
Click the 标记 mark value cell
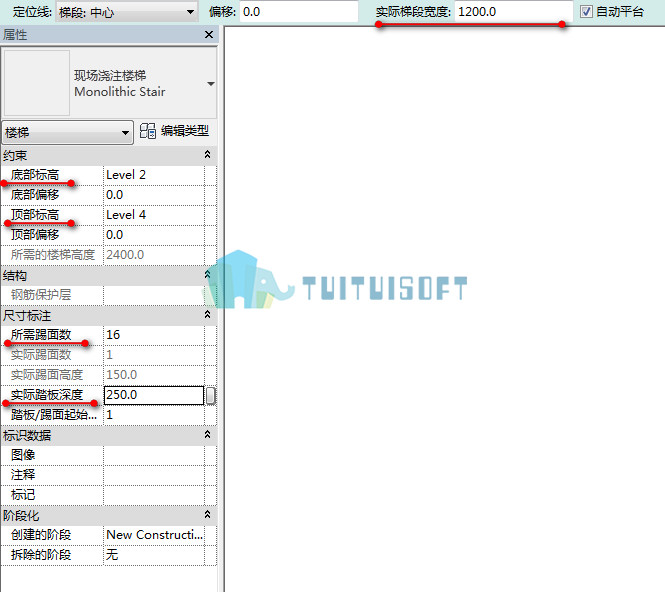click(x=154, y=494)
